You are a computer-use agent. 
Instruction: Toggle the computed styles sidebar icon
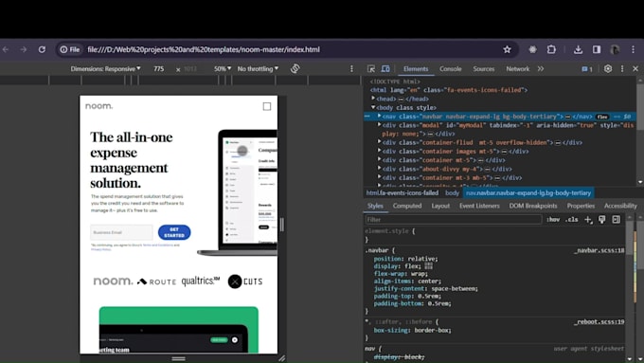[617, 220]
